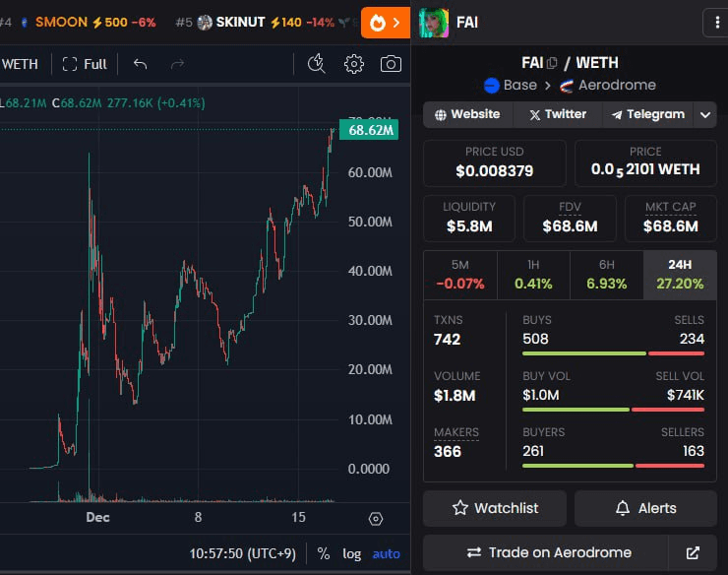
Task: Click the Aerodrome logo icon
Action: pyautogui.click(x=567, y=86)
